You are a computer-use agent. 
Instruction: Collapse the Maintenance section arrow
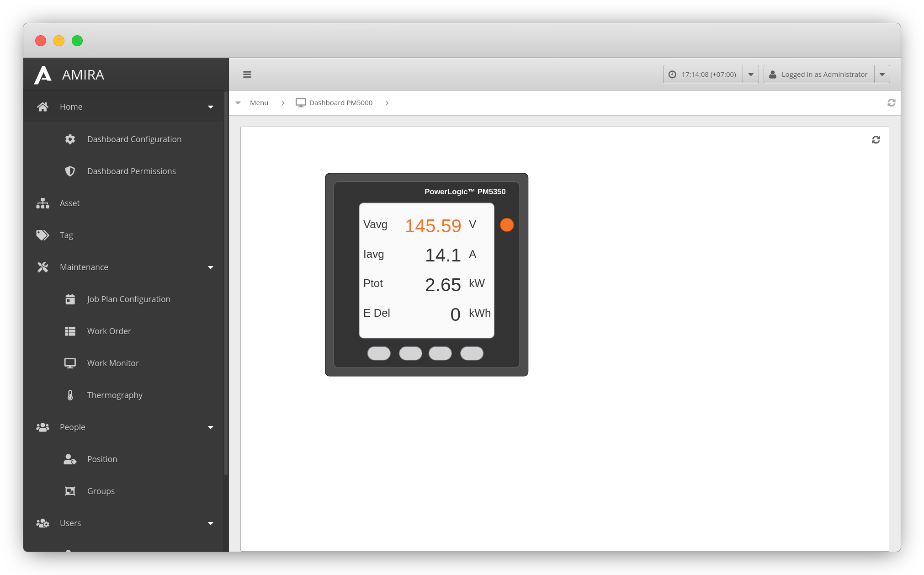point(211,267)
